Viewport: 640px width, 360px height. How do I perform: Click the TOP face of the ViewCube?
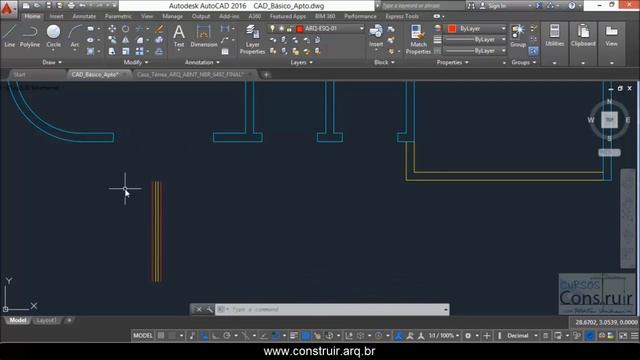pos(609,120)
